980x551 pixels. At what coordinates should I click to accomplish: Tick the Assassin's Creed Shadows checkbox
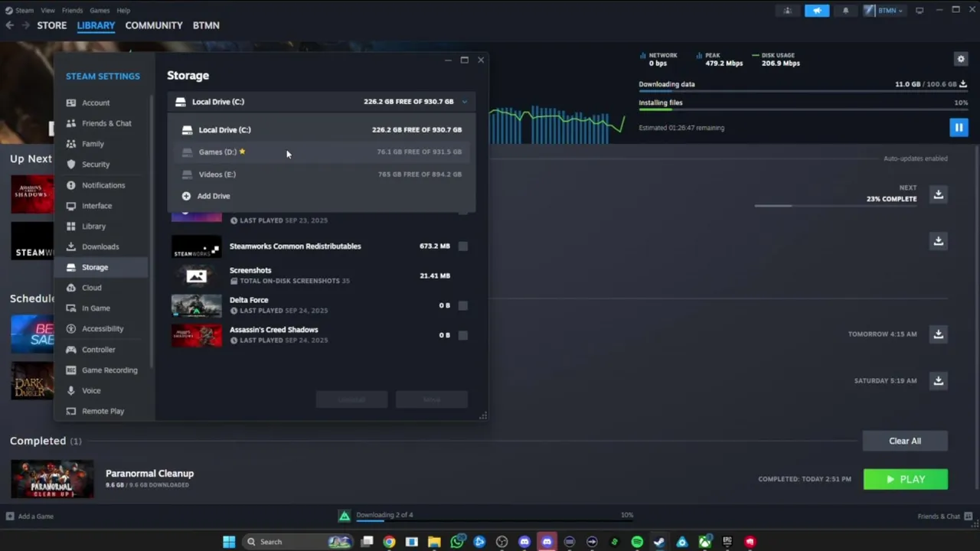pyautogui.click(x=462, y=335)
